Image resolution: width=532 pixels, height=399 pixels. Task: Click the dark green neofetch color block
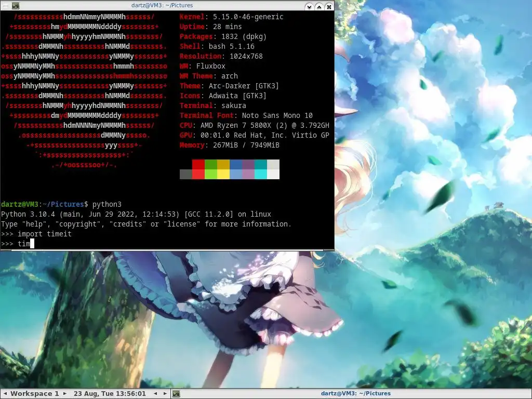tap(211, 164)
